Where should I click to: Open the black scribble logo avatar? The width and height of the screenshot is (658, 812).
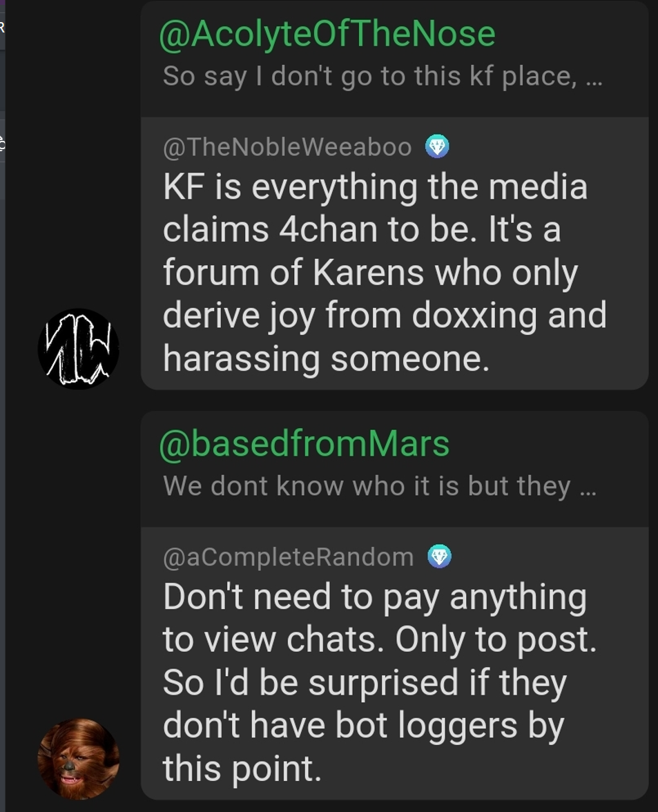tap(79, 349)
